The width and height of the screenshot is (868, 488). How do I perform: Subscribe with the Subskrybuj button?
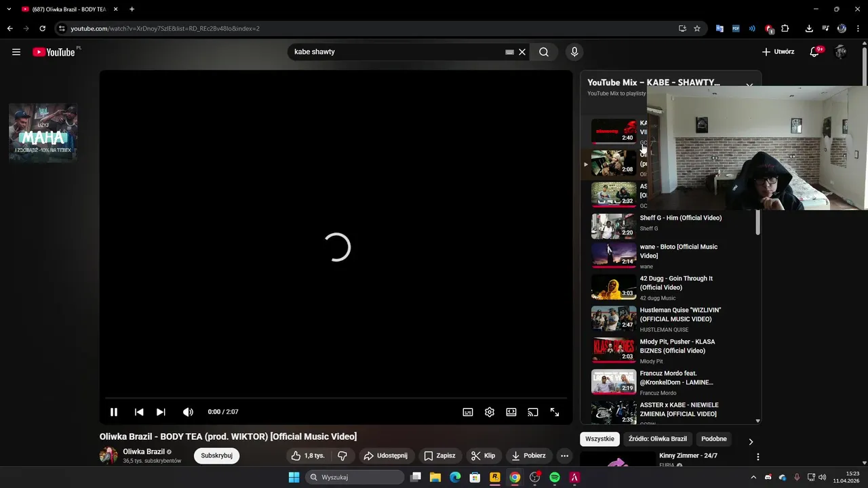pos(217,456)
